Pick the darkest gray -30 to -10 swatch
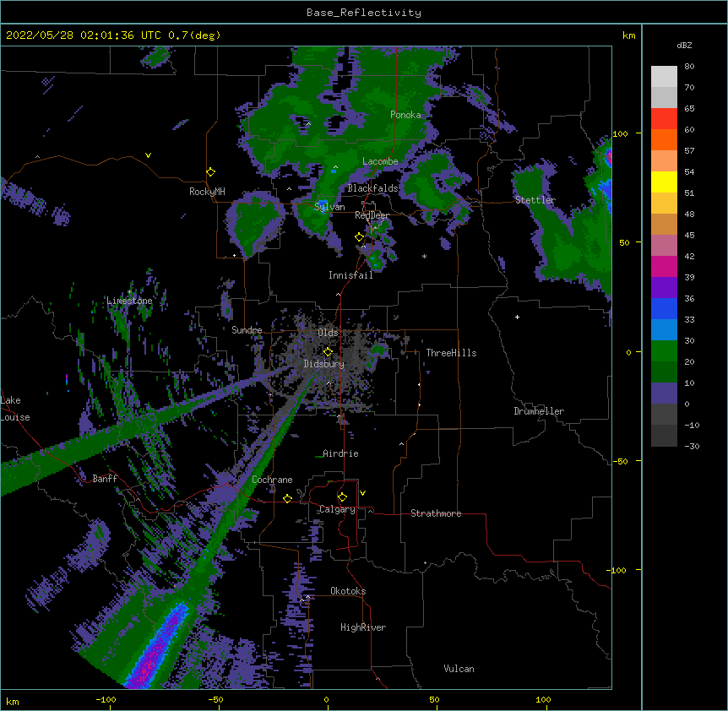728x711 pixels. point(664,436)
